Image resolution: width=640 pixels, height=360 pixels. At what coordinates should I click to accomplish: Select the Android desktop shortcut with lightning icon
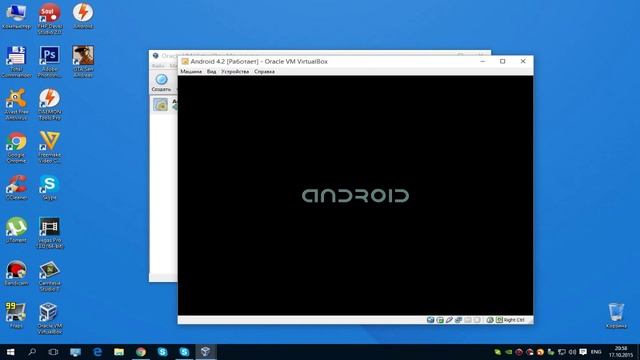point(83,16)
